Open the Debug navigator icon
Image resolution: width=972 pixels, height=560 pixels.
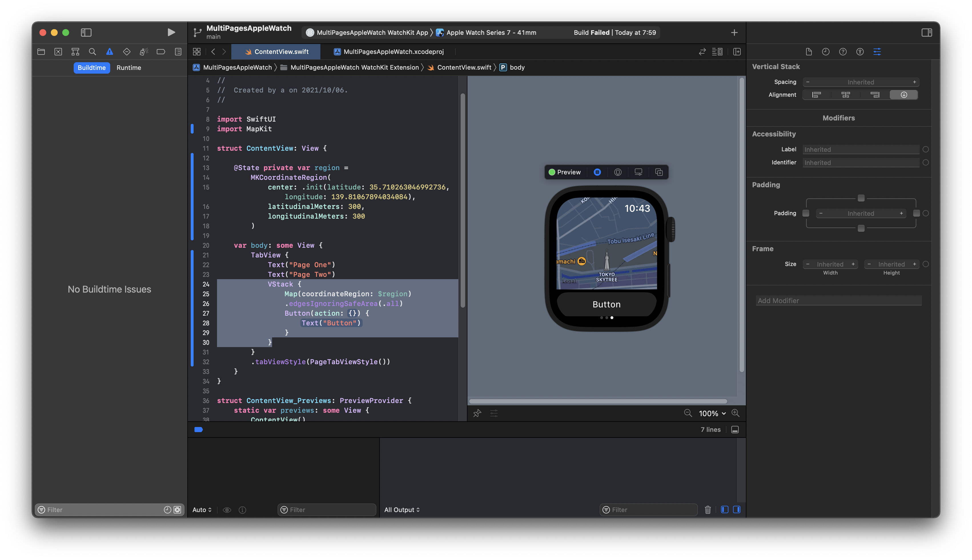click(x=144, y=52)
